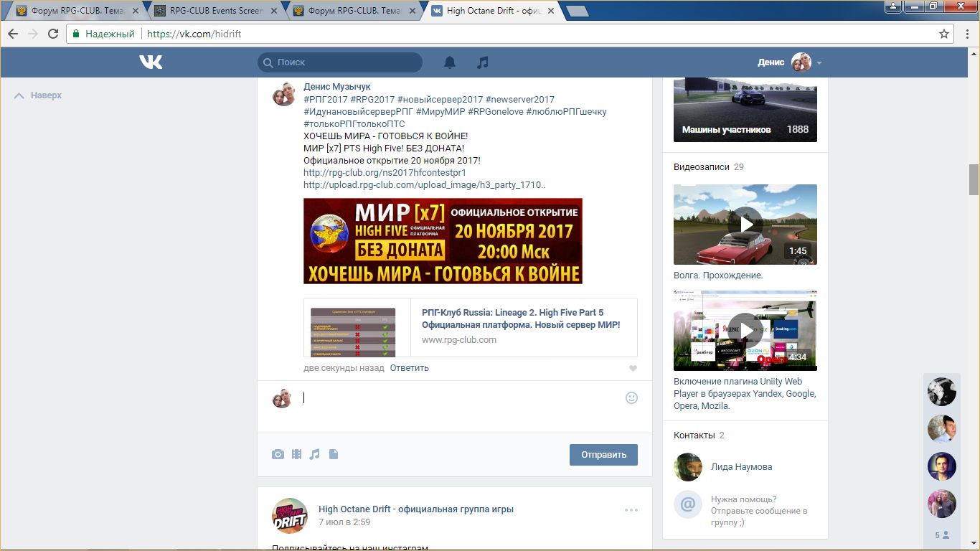Open Chrome user profile button

click(892, 6)
